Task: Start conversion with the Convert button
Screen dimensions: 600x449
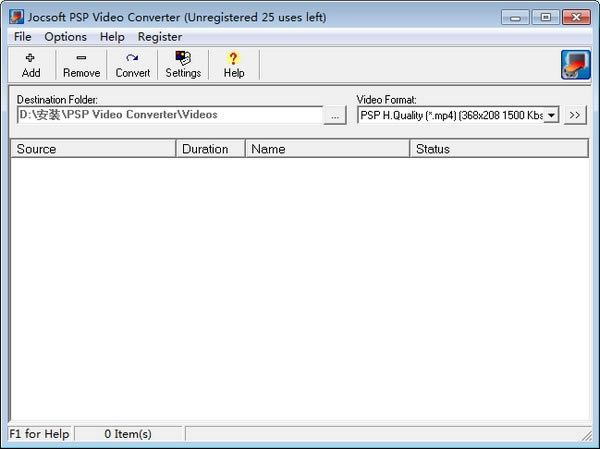Action: click(132, 65)
